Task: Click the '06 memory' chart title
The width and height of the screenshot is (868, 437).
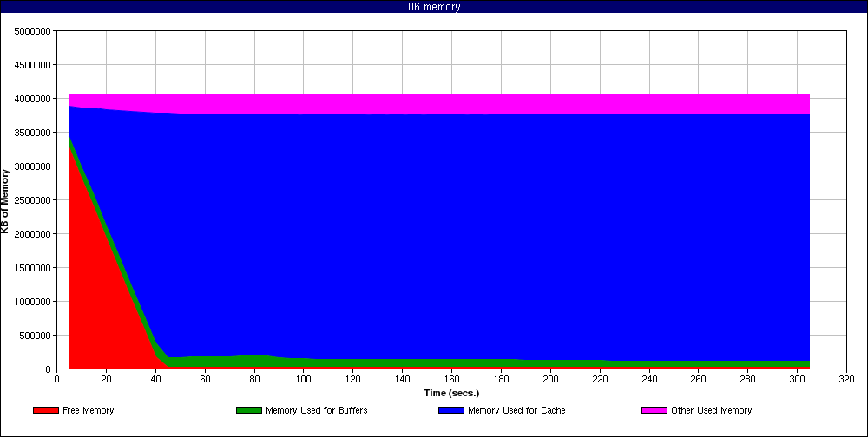Action: (x=434, y=7)
